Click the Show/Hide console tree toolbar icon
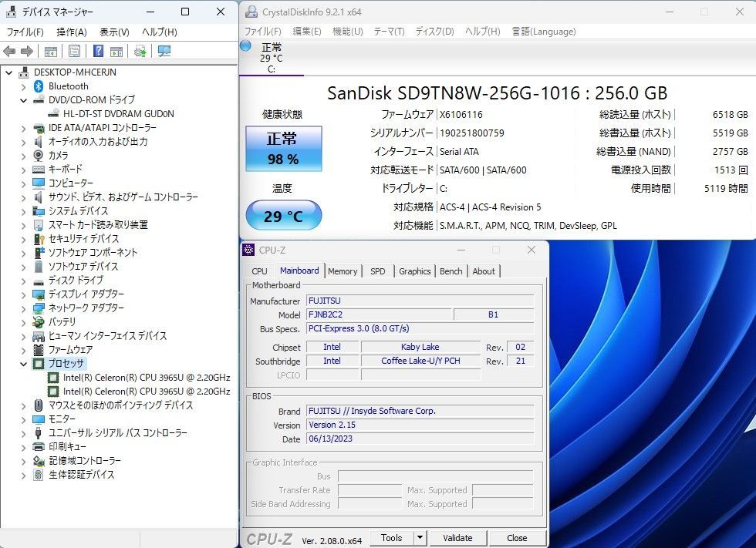This screenshot has width=756, height=548. tap(50, 52)
